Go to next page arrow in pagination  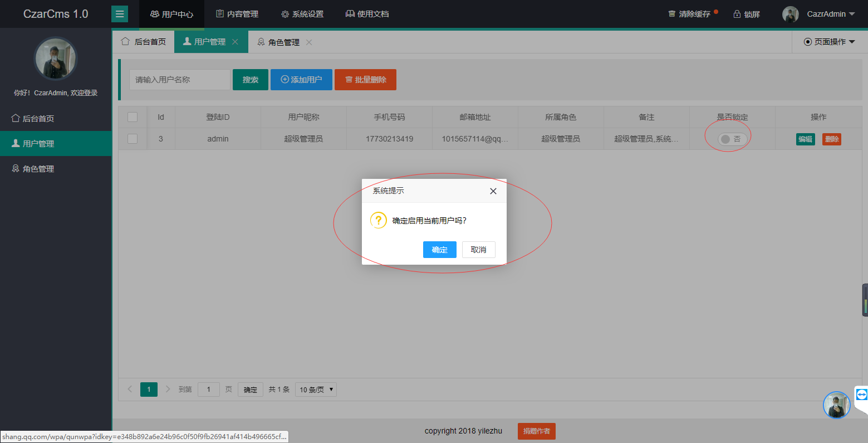pyautogui.click(x=168, y=389)
